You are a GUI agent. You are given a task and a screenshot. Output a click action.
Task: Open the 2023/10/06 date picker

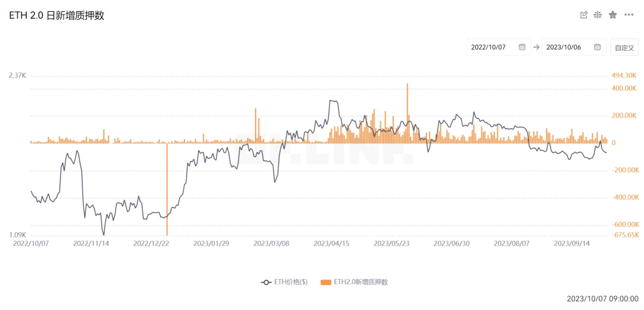coord(564,47)
